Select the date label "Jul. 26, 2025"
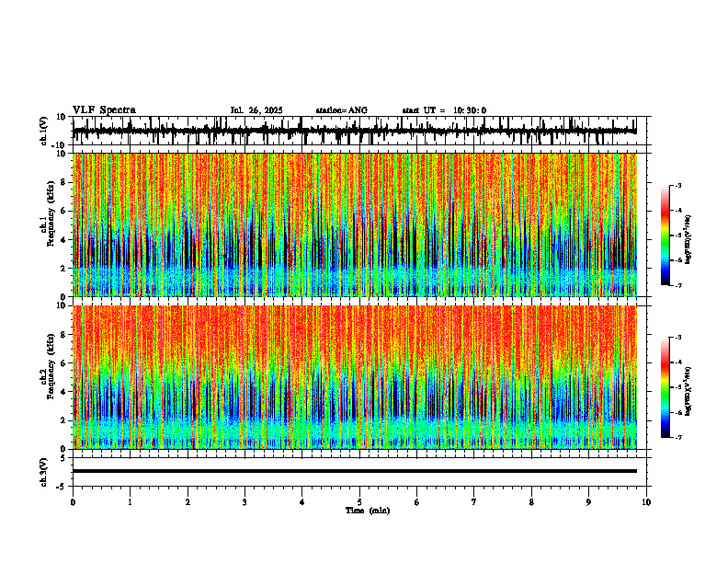728x563 pixels. click(256, 110)
